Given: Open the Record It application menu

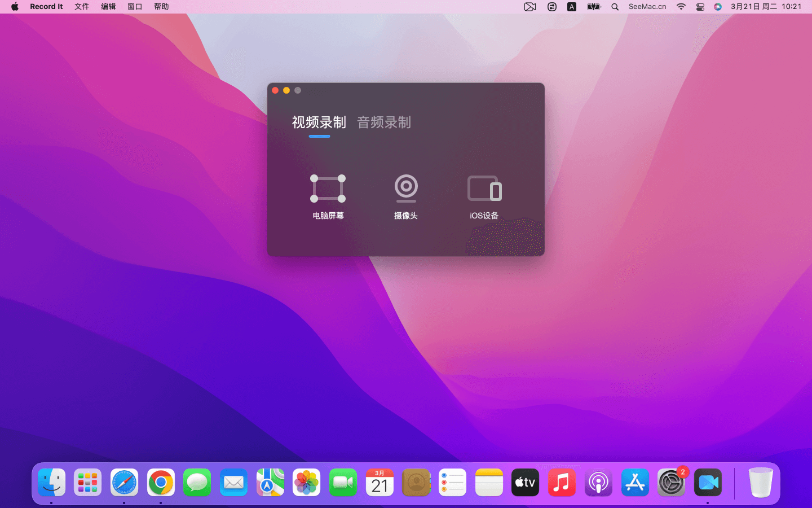Looking at the screenshot, I should click(46, 7).
